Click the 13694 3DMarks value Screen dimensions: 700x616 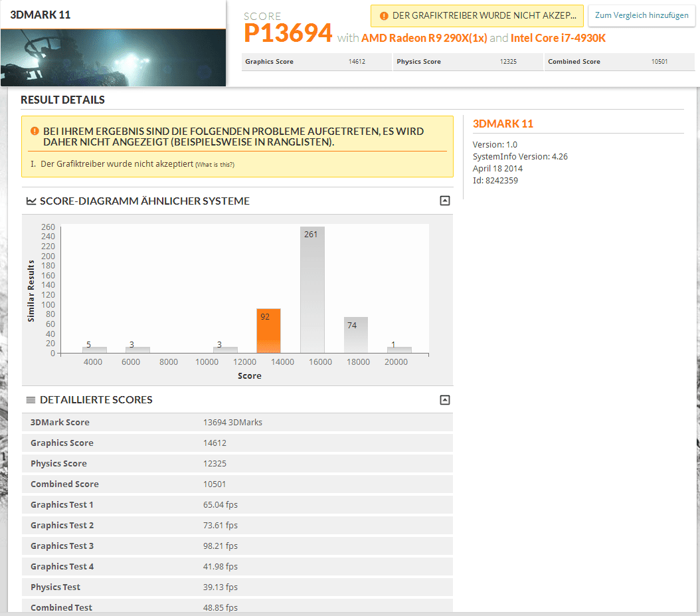[232, 422]
